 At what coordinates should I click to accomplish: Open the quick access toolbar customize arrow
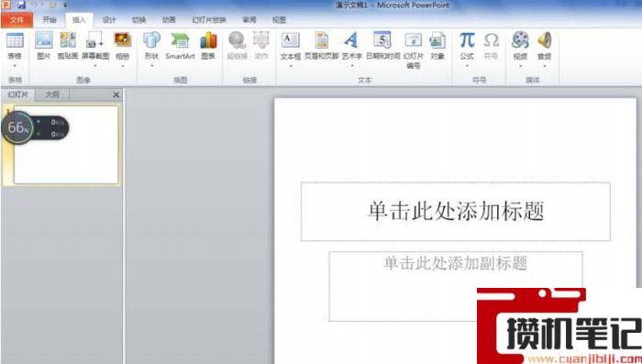point(65,6)
